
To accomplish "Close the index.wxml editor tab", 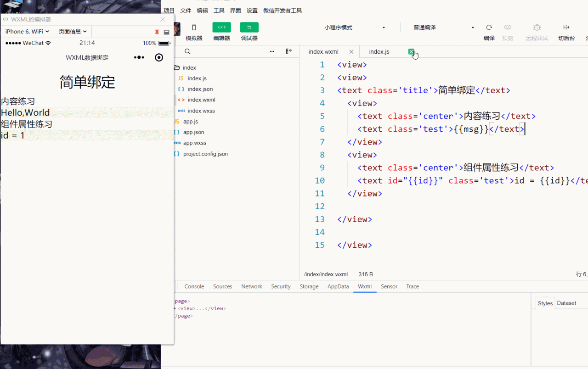I will (351, 52).
